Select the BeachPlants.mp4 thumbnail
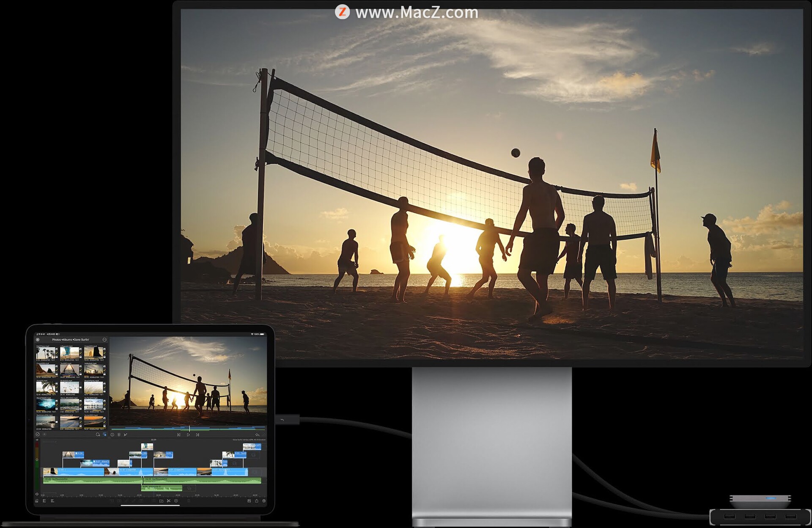Image resolution: width=812 pixels, height=528 pixels. [x=94, y=388]
